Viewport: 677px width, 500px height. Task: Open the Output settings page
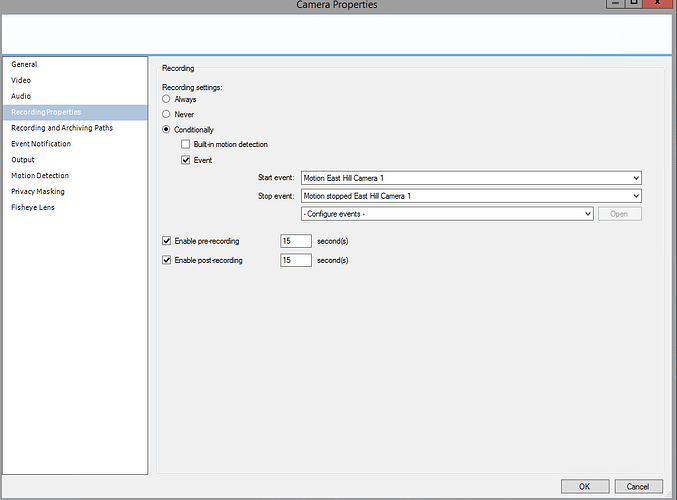(x=23, y=160)
